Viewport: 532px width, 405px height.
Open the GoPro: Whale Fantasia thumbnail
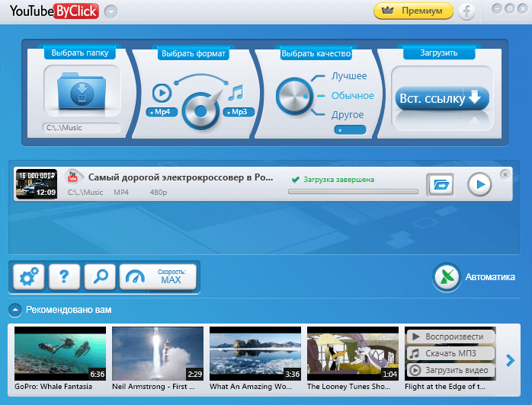click(x=60, y=354)
